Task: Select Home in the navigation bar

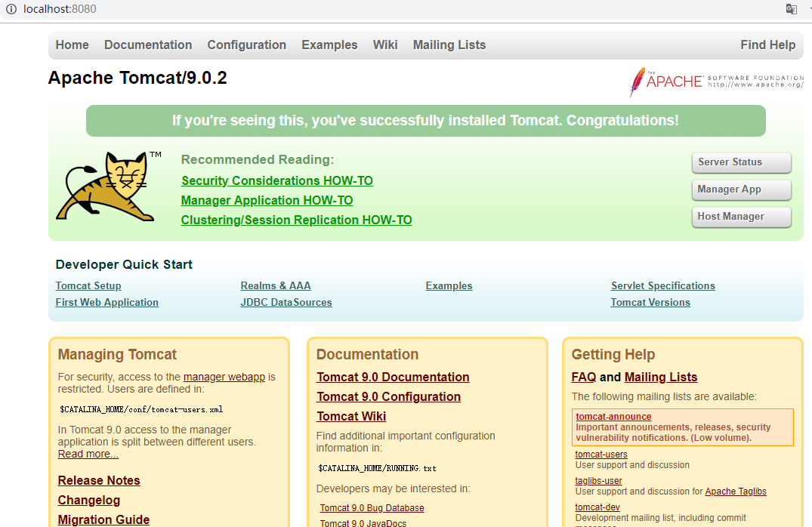Action: [x=72, y=45]
